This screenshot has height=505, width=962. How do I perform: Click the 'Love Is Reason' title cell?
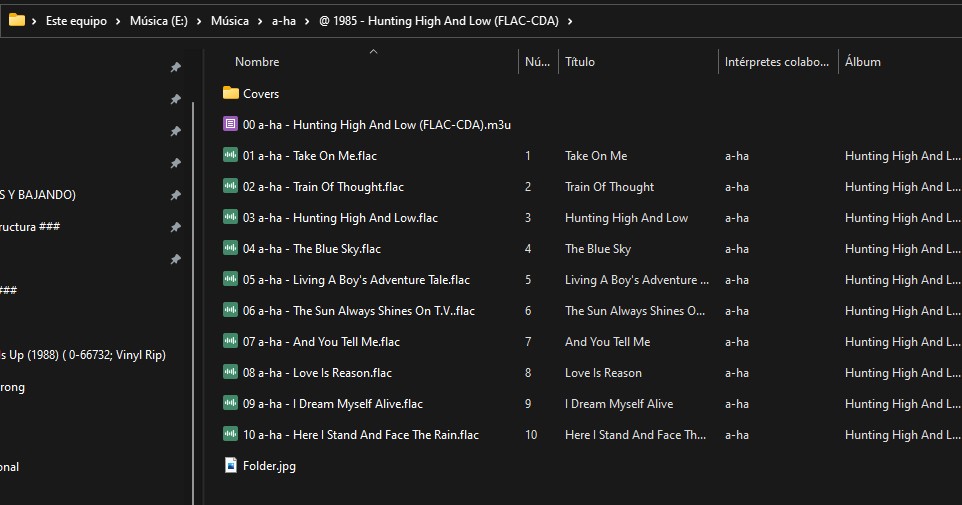pyautogui.click(x=603, y=372)
